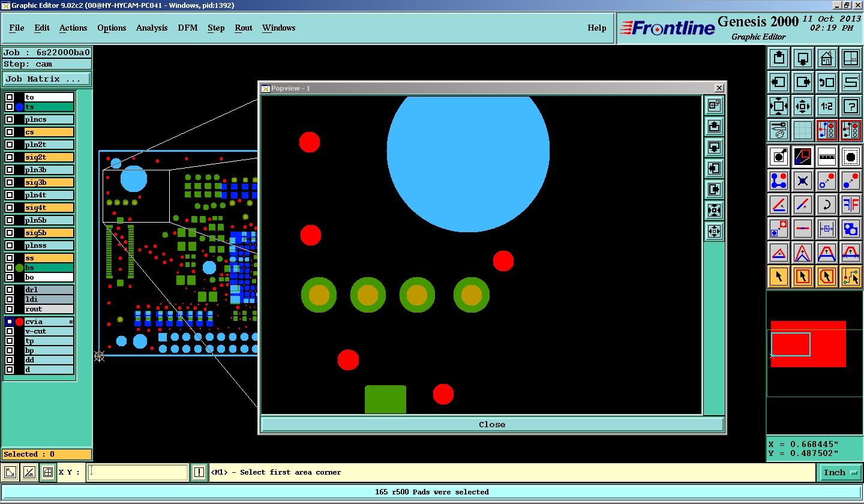Open the Help menu
This screenshot has width=864, height=504.
coord(597,28)
